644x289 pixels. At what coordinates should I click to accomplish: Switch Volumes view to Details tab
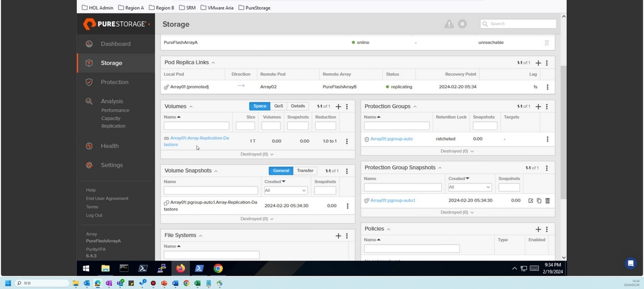(x=298, y=106)
